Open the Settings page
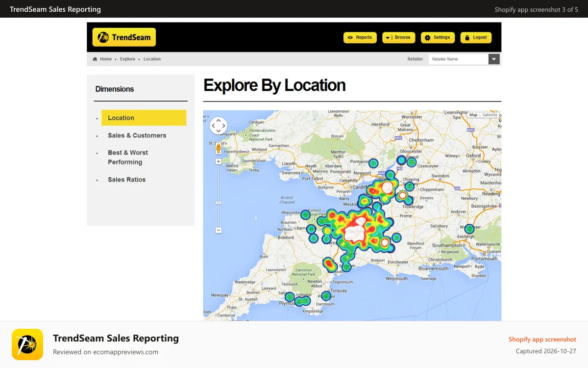Viewport: 588px width, 368px height. [438, 38]
